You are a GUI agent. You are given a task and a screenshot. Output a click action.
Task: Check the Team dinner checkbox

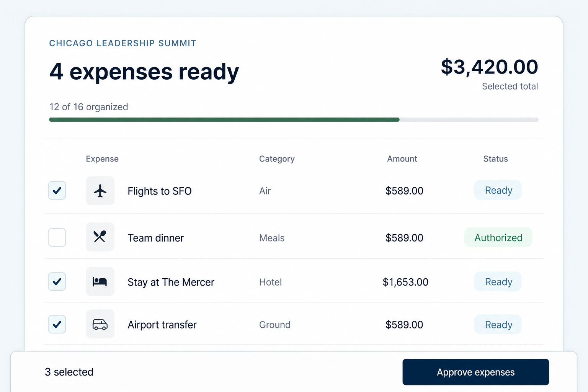(57, 237)
